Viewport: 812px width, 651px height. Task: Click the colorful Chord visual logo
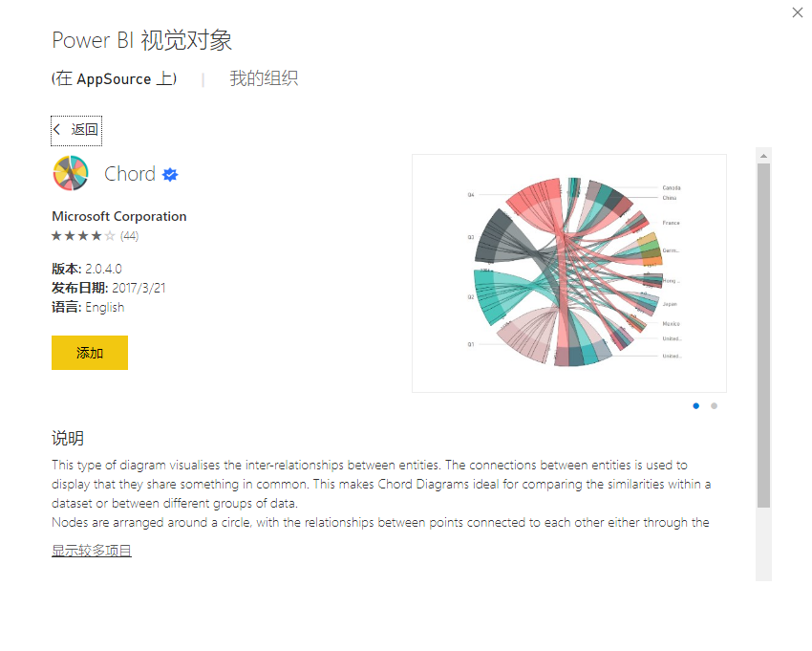click(x=71, y=174)
